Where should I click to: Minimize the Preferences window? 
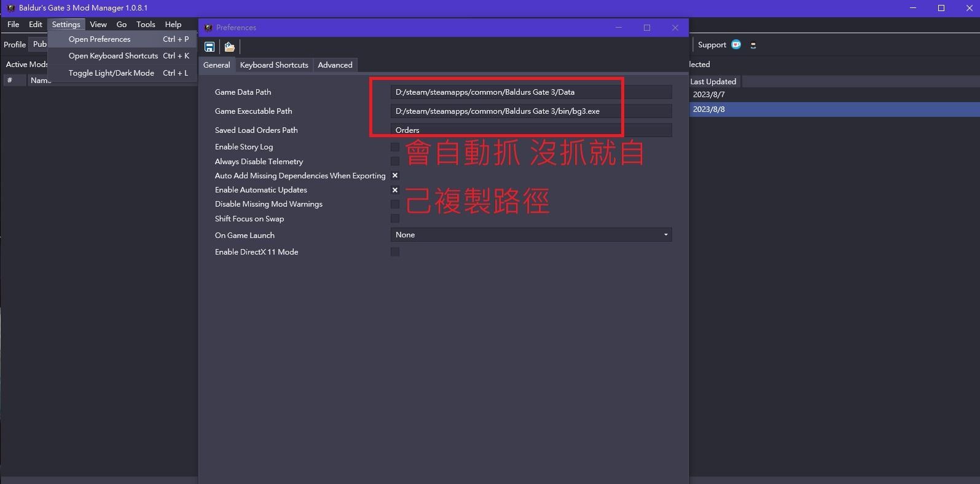[x=619, y=28]
